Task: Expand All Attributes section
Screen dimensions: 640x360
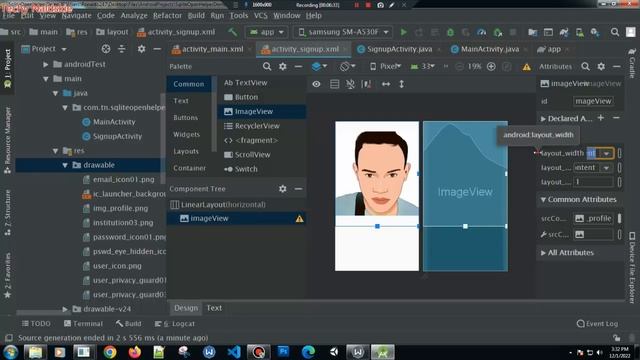Action: (x=543, y=253)
